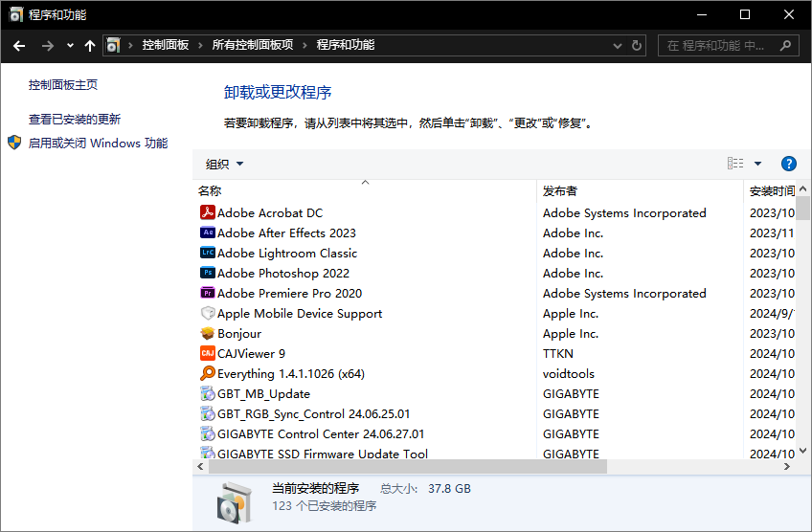Go forward with the right arrow

(48, 46)
